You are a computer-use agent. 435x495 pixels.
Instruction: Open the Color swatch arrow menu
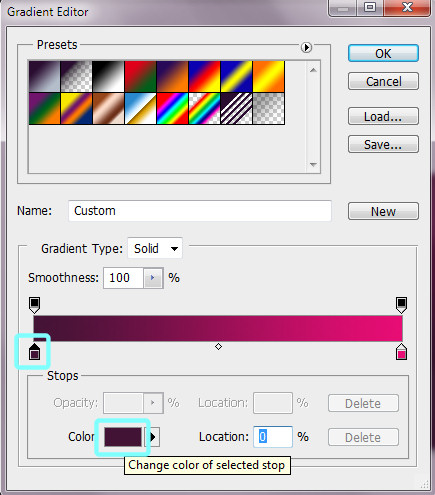(x=153, y=437)
